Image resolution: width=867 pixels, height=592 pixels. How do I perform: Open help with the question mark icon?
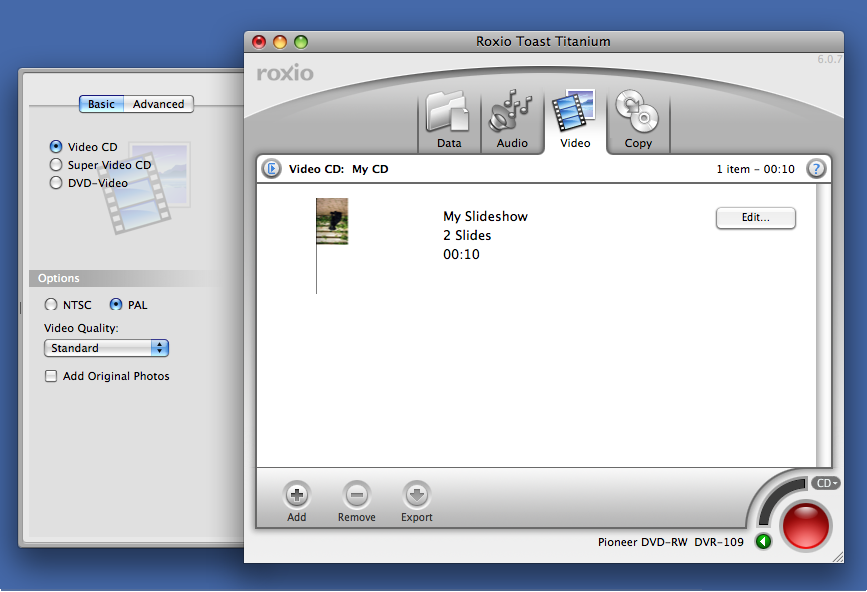816,169
